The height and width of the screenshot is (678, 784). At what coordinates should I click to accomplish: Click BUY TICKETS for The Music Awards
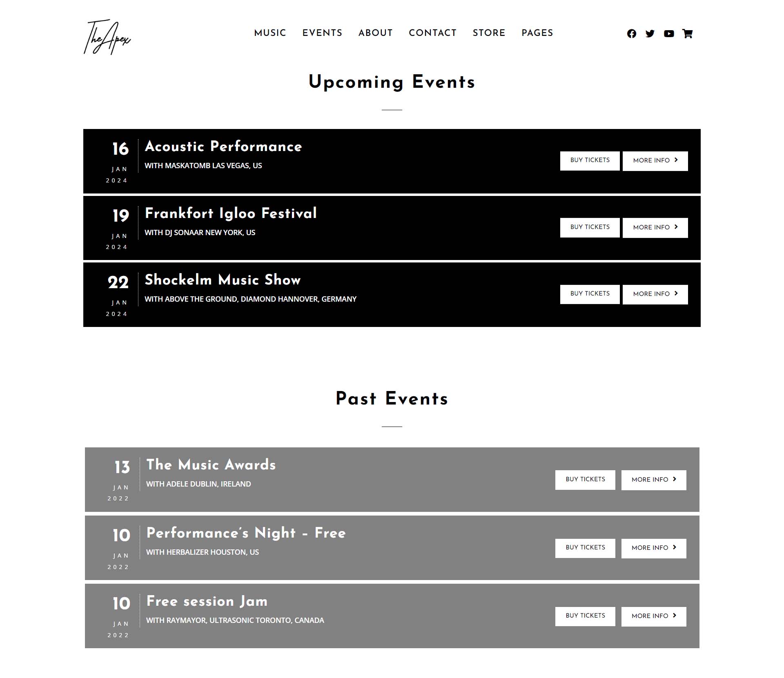[x=585, y=479]
